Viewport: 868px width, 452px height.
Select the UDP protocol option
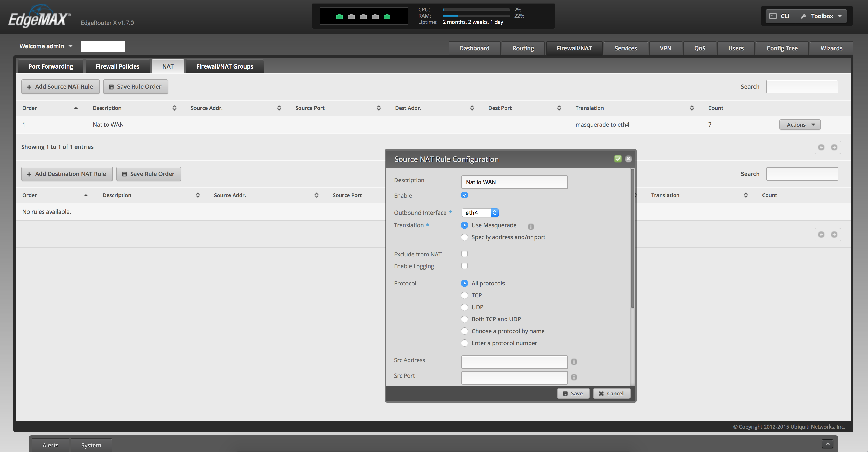(464, 307)
